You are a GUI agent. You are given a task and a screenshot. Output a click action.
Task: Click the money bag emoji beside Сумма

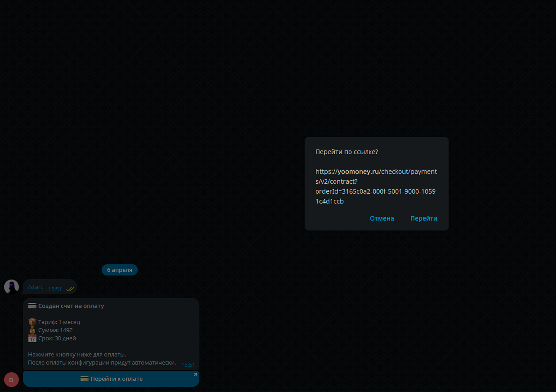pos(32,330)
